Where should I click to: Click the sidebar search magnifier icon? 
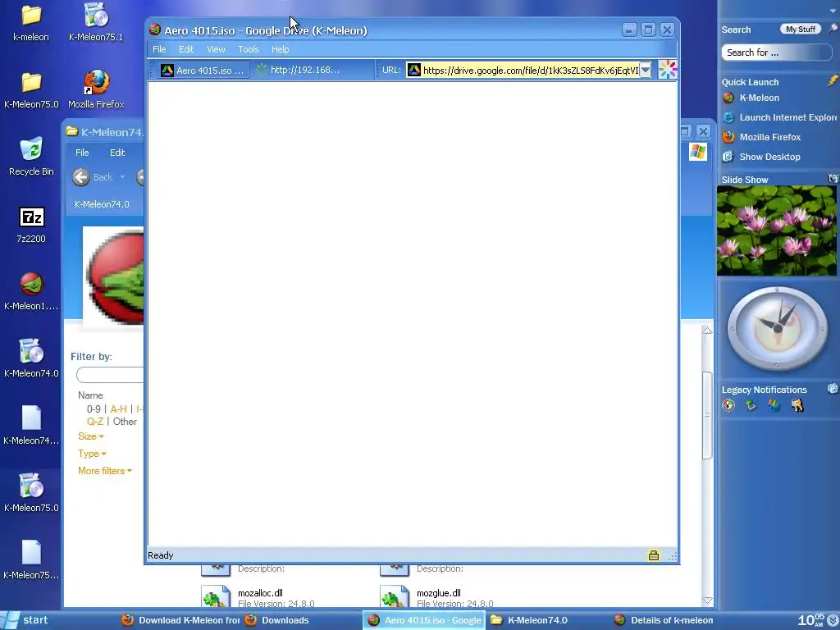coord(833,30)
